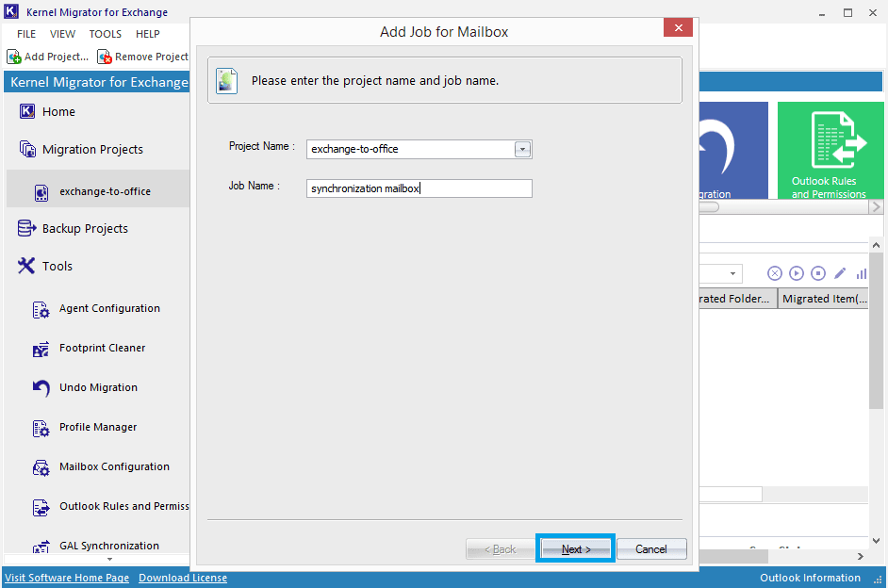Click the Migrated Folder column header

(x=737, y=299)
